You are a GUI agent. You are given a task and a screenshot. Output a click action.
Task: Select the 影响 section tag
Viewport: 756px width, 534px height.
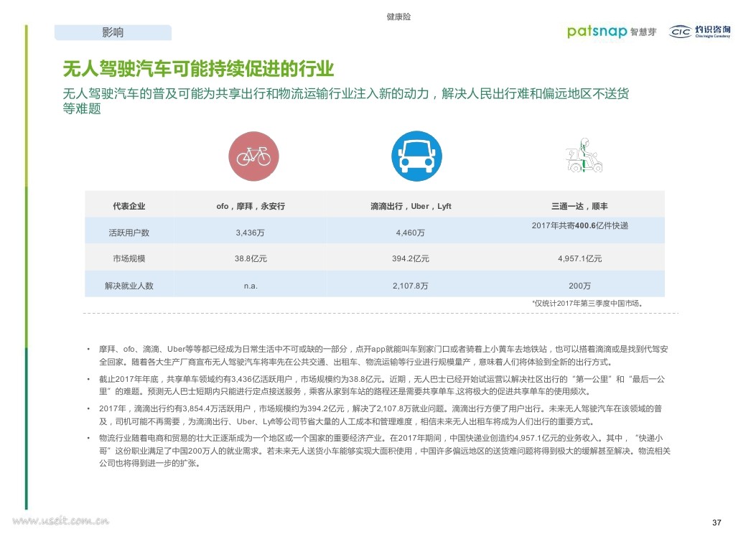tap(113, 32)
